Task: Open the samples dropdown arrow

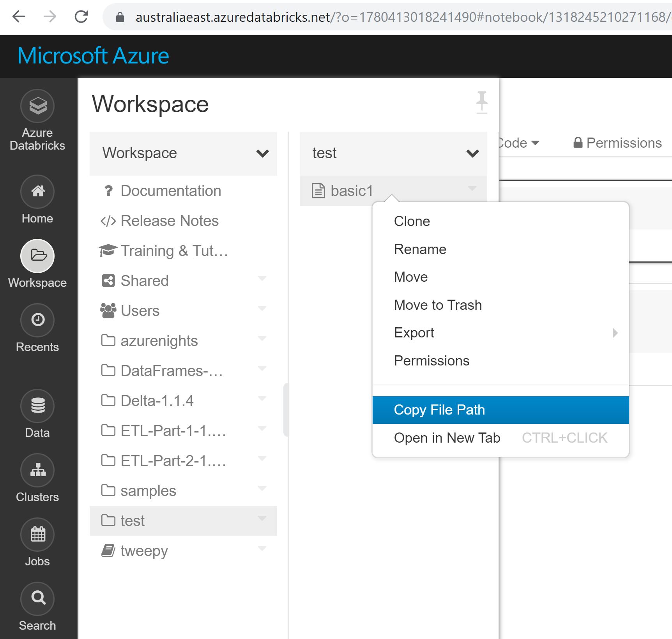Action: pos(262,488)
